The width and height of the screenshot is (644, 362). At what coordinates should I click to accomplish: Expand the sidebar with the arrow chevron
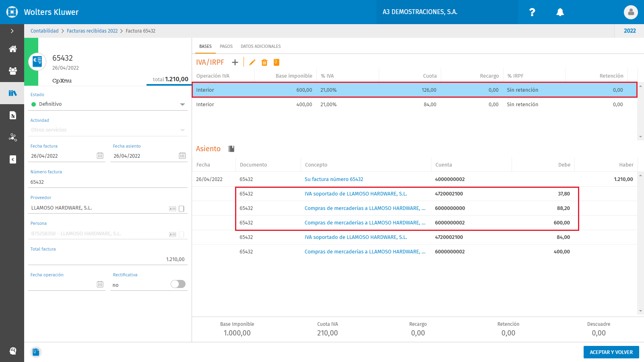click(x=12, y=31)
